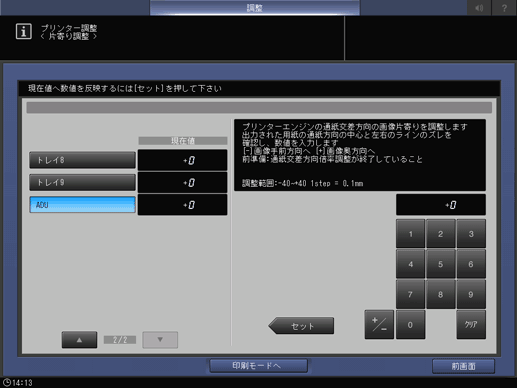Open help with the question mark icon
This screenshot has height=388, width=517.
pyautogui.click(x=504, y=8)
